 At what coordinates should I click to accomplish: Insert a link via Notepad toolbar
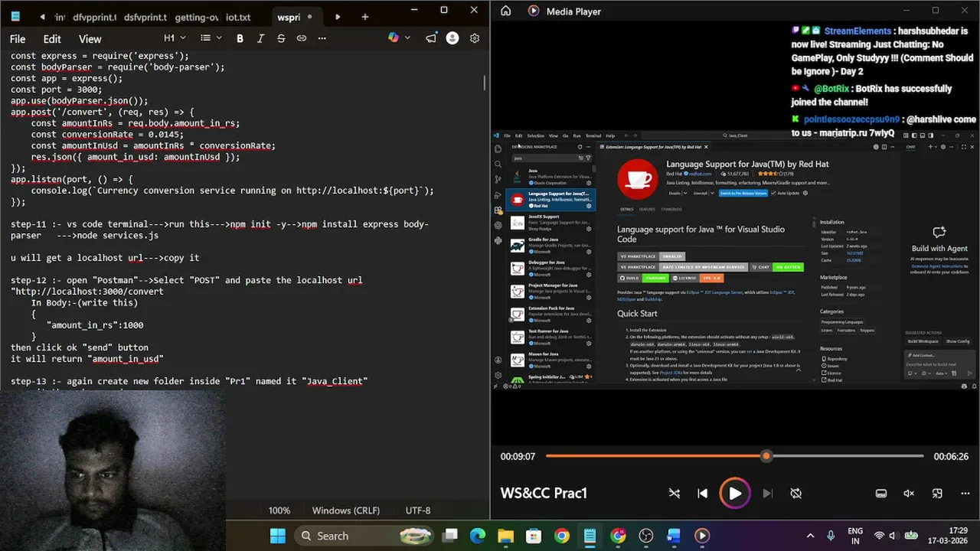302,38
